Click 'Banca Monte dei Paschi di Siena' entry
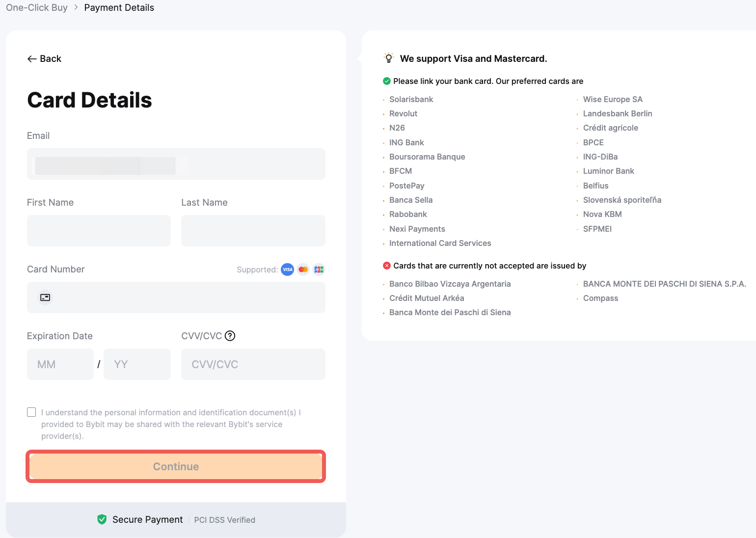This screenshot has width=756, height=538. tap(450, 312)
